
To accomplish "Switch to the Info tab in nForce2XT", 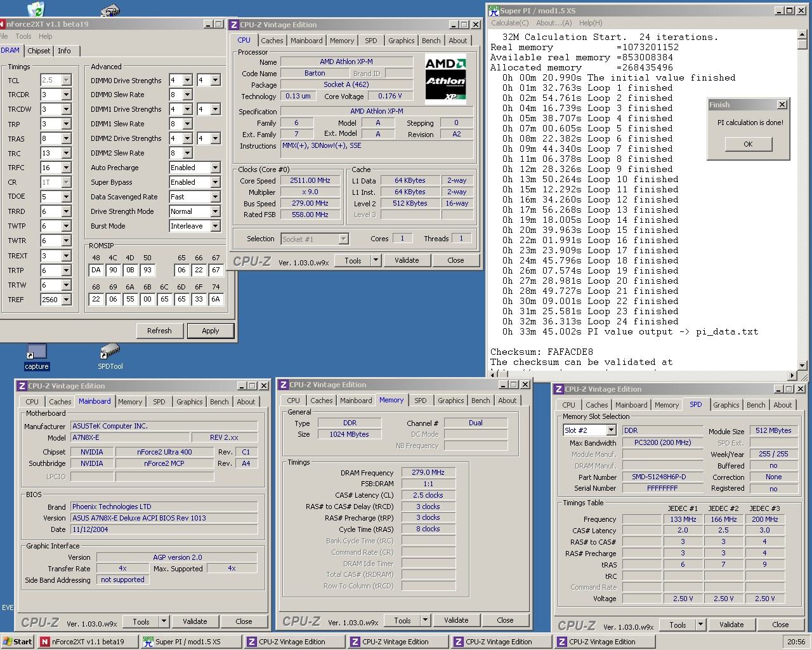I will (x=64, y=51).
